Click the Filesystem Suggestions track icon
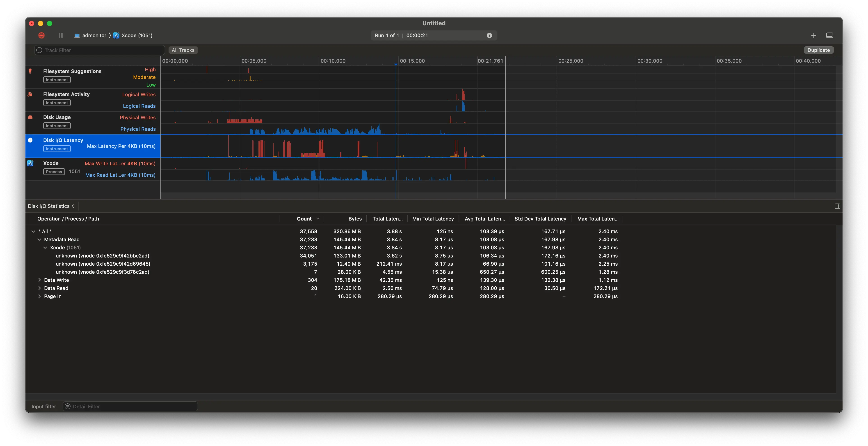Screen dimensions: 868x446 [30, 71]
